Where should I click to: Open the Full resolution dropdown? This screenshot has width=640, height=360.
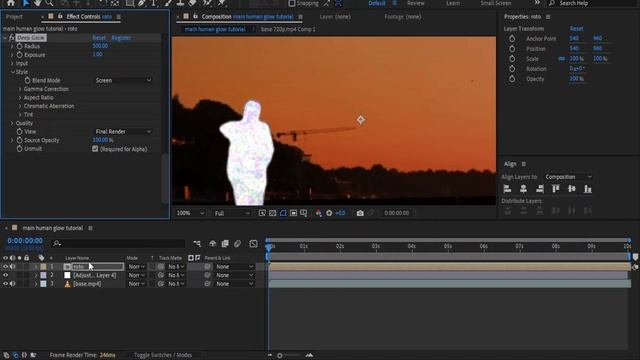232,213
